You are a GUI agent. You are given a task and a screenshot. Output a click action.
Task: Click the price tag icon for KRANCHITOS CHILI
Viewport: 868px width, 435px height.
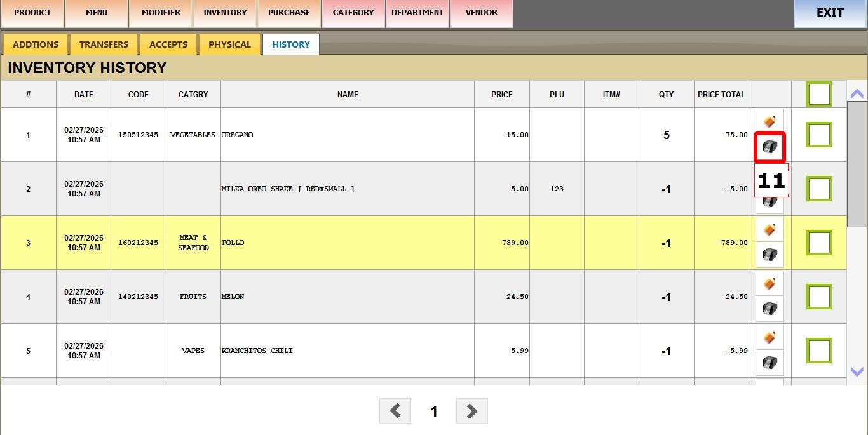[770, 337]
